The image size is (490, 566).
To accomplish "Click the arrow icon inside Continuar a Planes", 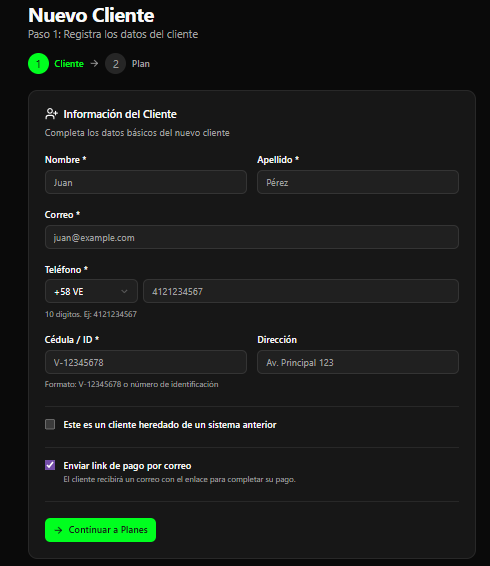I will [x=58, y=530].
